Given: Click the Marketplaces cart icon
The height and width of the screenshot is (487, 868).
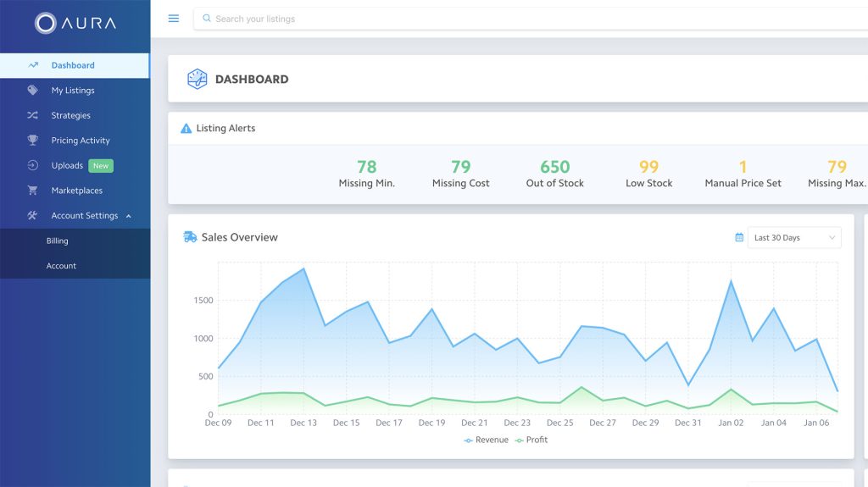Looking at the screenshot, I should tap(33, 190).
